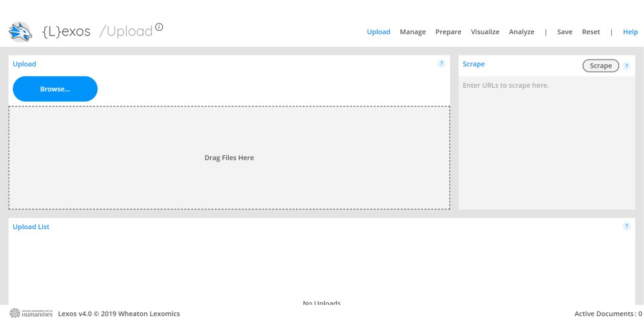Open the info icon beside Upload title
The height and width of the screenshot is (335, 644).
[x=159, y=27]
